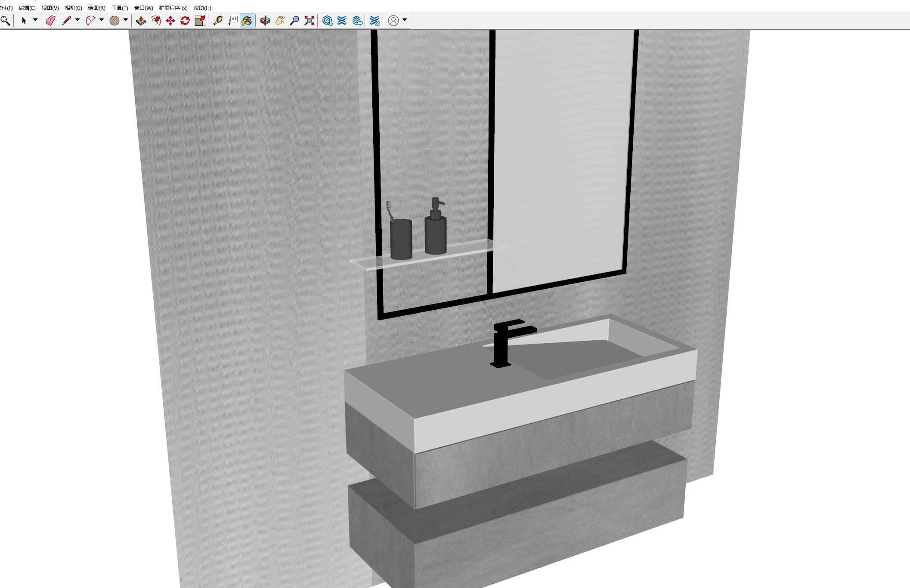
Task: Activate the Move tool
Action: [x=170, y=21]
